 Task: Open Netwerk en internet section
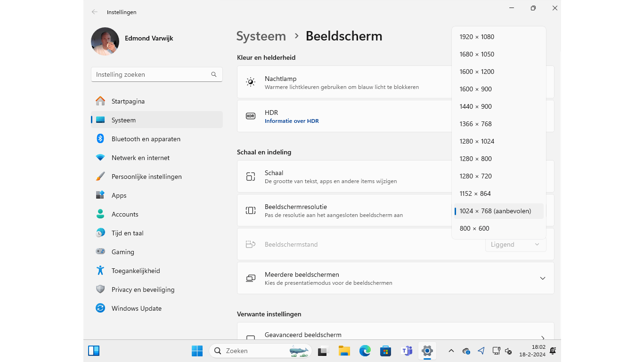[140, 158]
